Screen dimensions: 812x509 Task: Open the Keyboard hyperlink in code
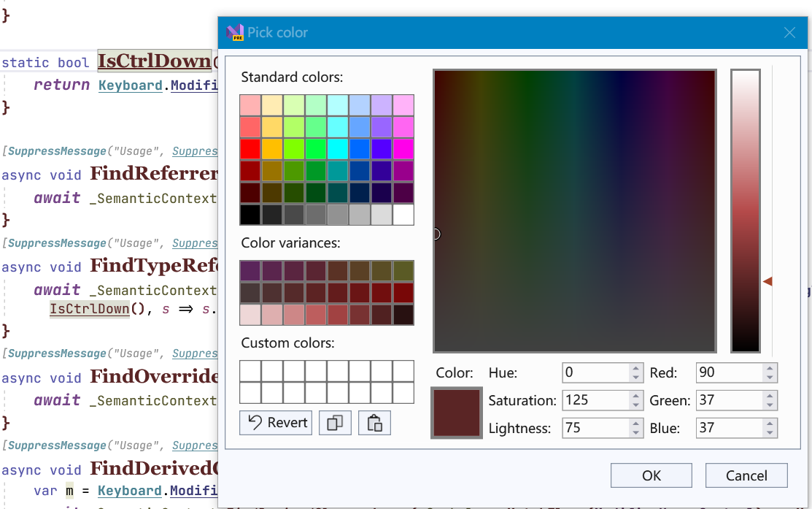point(130,85)
